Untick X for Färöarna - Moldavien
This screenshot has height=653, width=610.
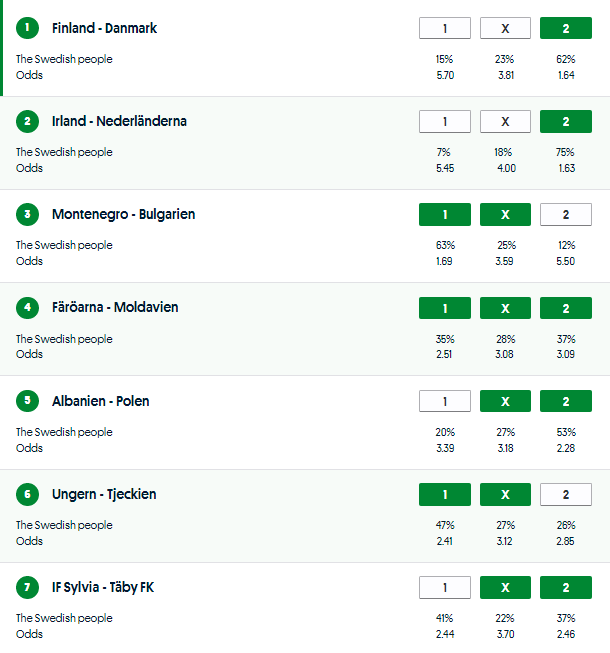pyautogui.click(x=505, y=307)
